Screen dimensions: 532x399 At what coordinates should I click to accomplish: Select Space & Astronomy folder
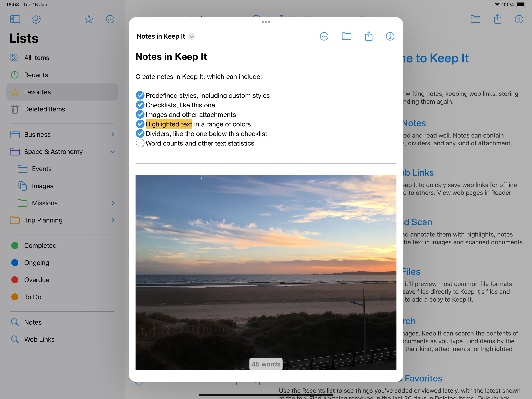click(x=62, y=152)
